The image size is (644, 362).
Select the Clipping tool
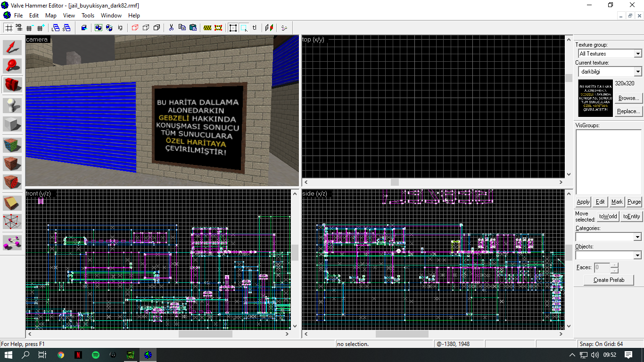tap(13, 203)
